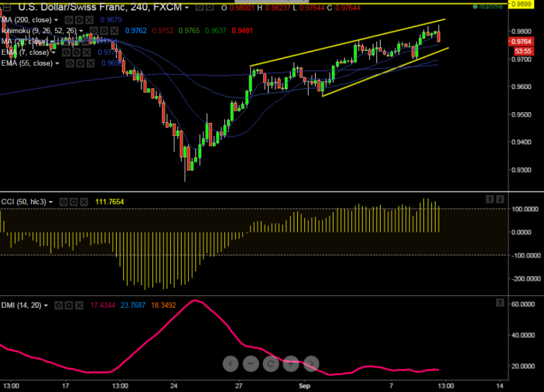Click the Sep label on time axis
This screenshot has width=544, height=392.
pos(304,386)
